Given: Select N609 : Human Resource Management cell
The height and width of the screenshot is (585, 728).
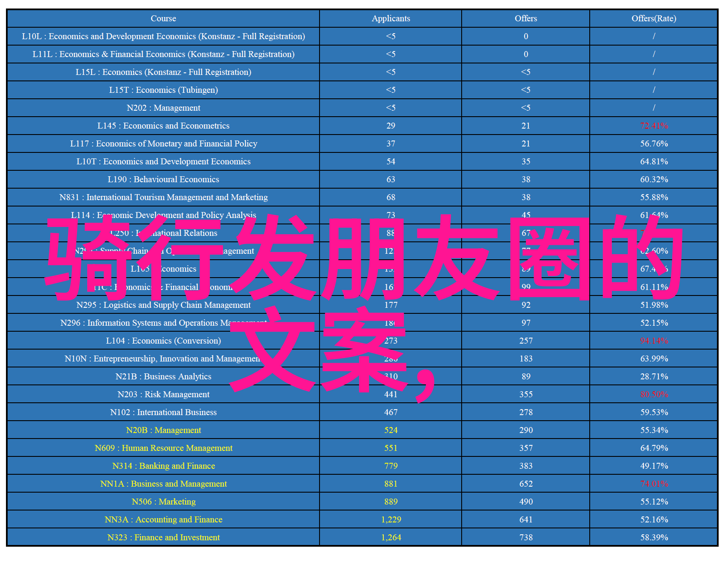Looking at the screenshot, I should (x=163, y=448).
